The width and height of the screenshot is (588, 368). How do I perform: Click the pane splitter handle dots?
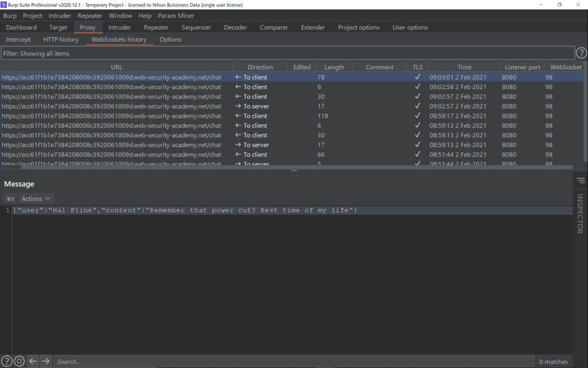coord(294,170)
